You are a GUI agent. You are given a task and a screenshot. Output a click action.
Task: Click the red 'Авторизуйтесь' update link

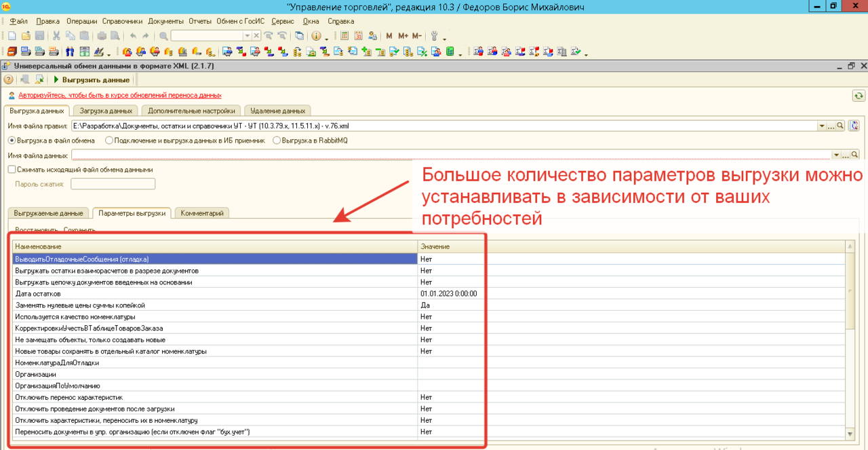click(x=119, y=95)
